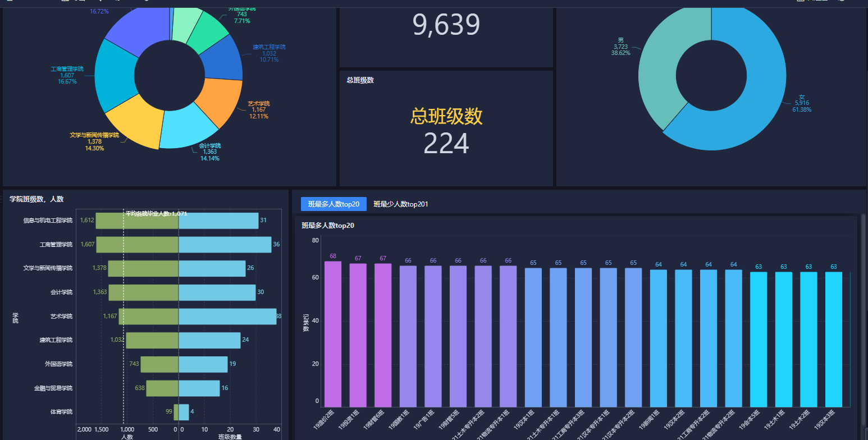The height and width of the screenshot is (440, 868).
Task: Click the 19国教1班 bar in the top20 chart
Action: (x=408, y=336)
